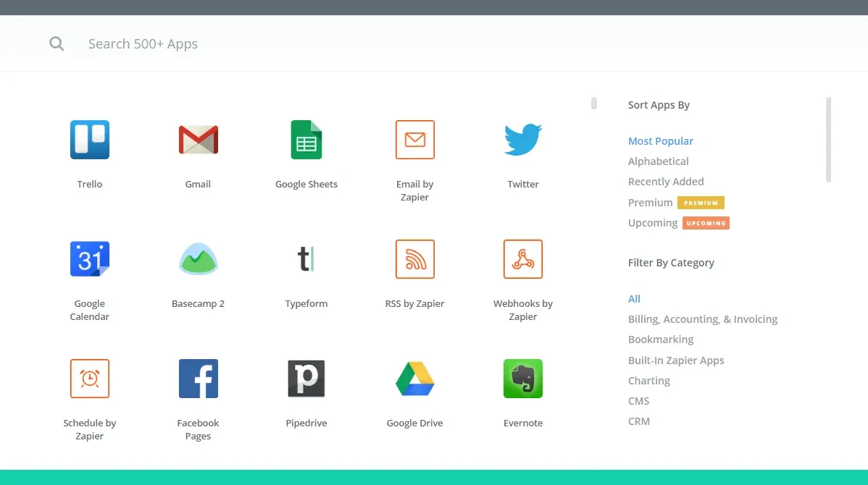Filter by CMS category
Screen dimensions: 868x485
(638, 401)
